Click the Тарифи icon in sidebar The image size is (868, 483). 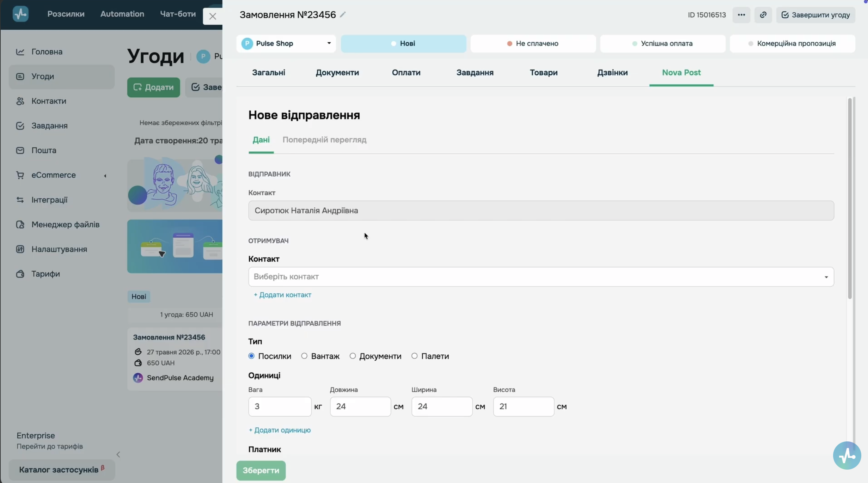(x=20, y=274)
